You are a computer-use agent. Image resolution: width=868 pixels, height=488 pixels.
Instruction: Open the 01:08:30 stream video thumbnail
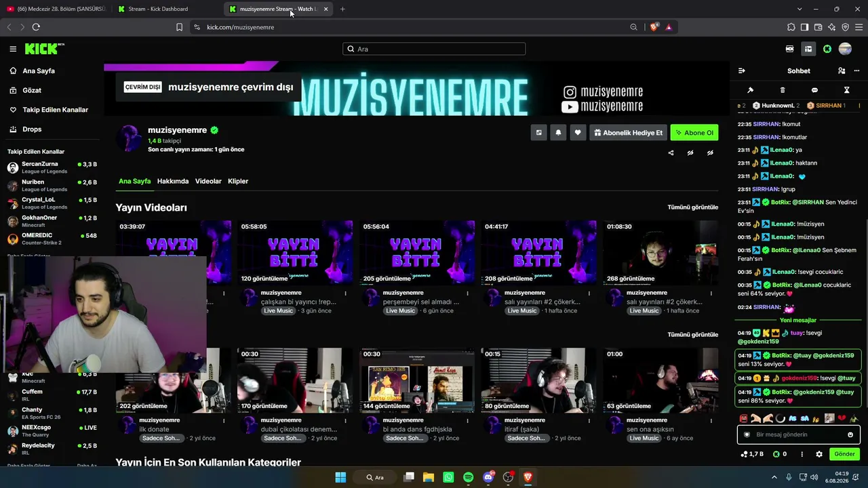click(x=660, y=252)
